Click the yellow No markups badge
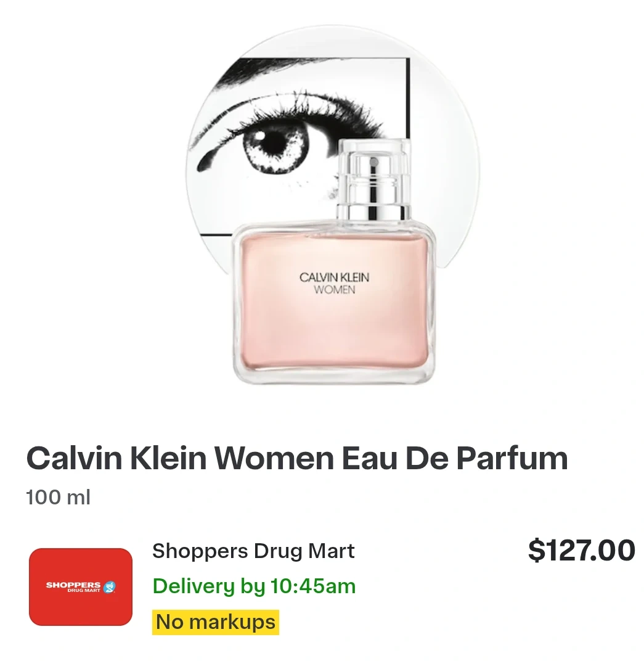The height and width of the screenshot is (661, 644). (216, 622)
